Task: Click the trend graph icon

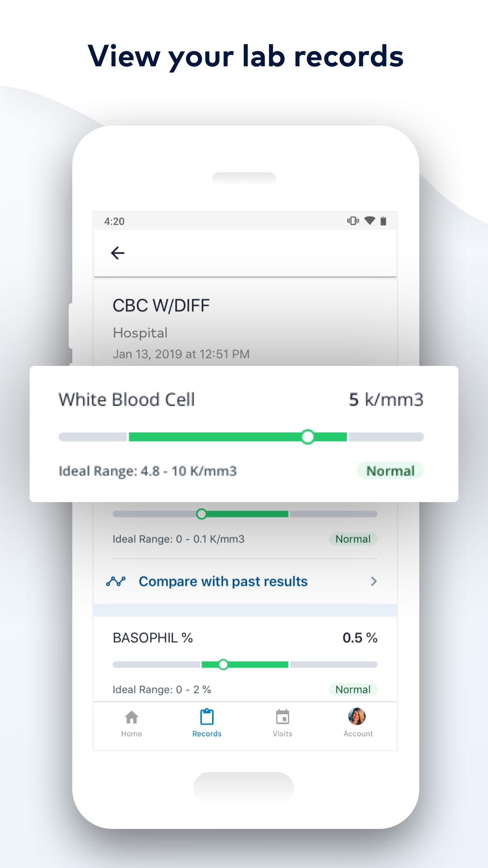Action: click(116, 581)
